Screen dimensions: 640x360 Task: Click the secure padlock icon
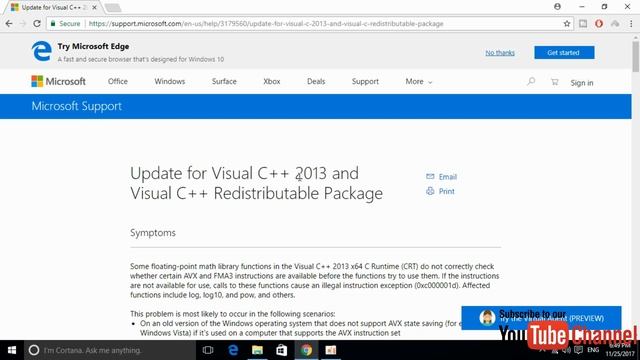click(x=53, y=24)
